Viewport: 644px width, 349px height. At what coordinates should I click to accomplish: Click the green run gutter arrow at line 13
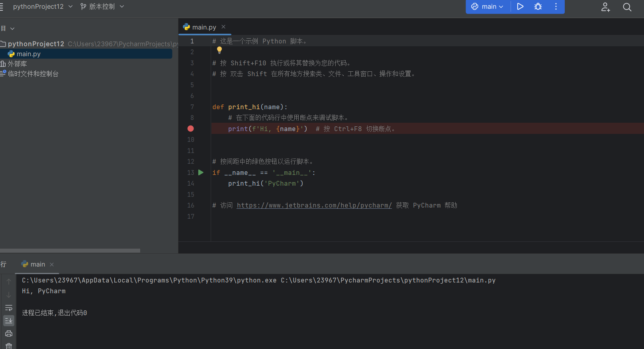pos(201,173)
